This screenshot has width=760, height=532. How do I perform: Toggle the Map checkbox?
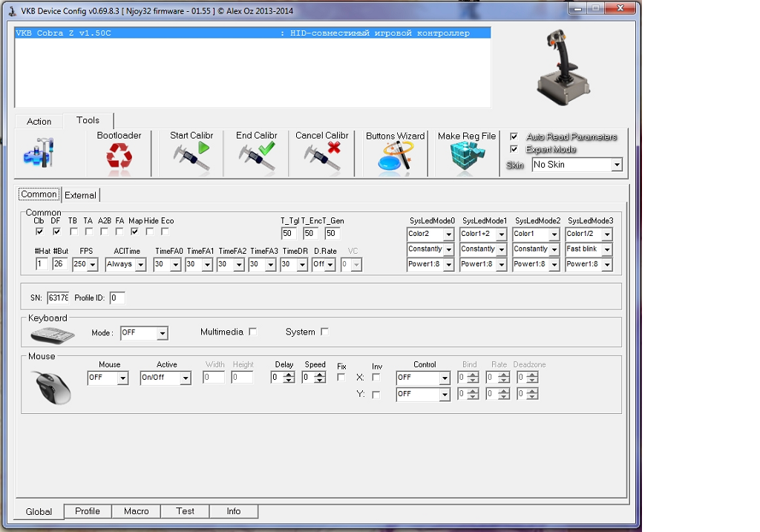(x=135, y=231)
